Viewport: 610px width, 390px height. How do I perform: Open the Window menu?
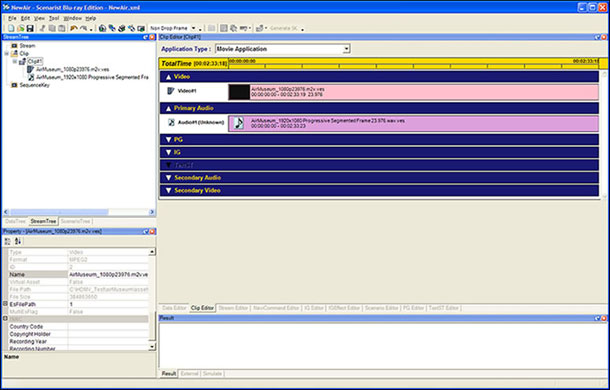tap(72, 18)
